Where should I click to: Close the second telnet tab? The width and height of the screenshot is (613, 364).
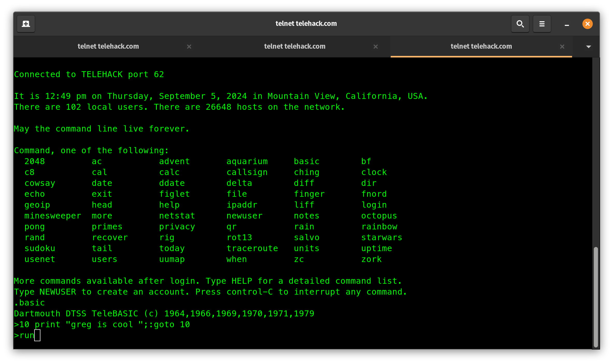375,47
